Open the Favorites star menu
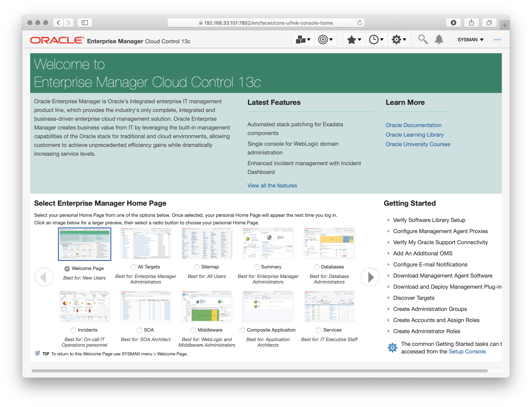This screenshot has width=532, height=407. (x=354, y=39)
